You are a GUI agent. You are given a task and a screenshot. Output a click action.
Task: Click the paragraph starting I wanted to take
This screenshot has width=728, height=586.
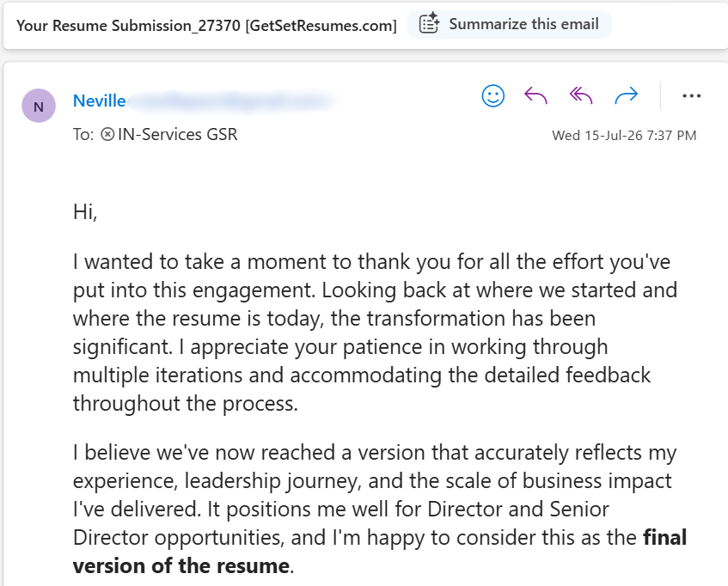click(x=375, y=333)
